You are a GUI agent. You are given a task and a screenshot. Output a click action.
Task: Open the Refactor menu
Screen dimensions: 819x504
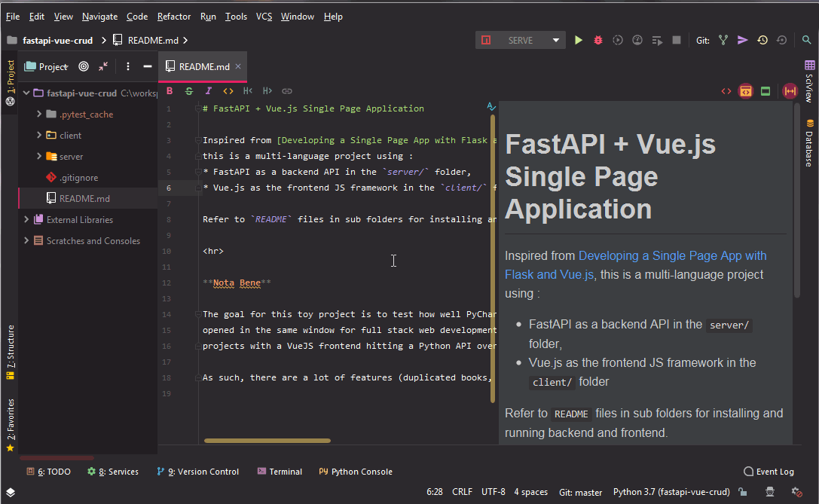pyautogui.click(x=174, y=16)
